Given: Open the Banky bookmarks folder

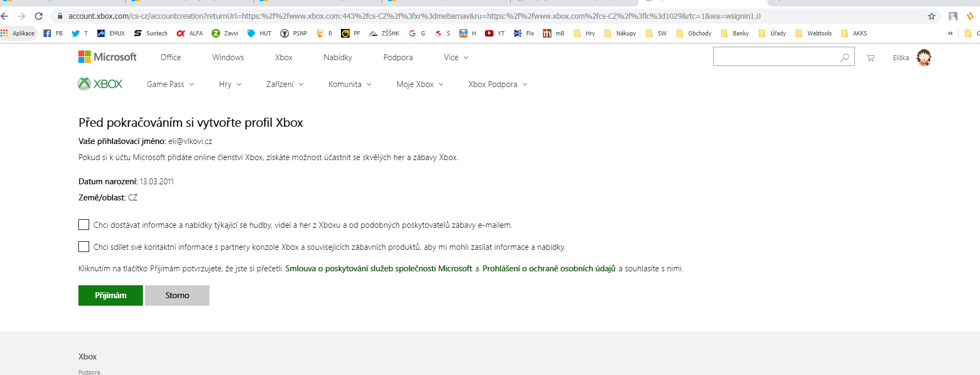Looking at the screenshot, I should [x=735, y=33].
